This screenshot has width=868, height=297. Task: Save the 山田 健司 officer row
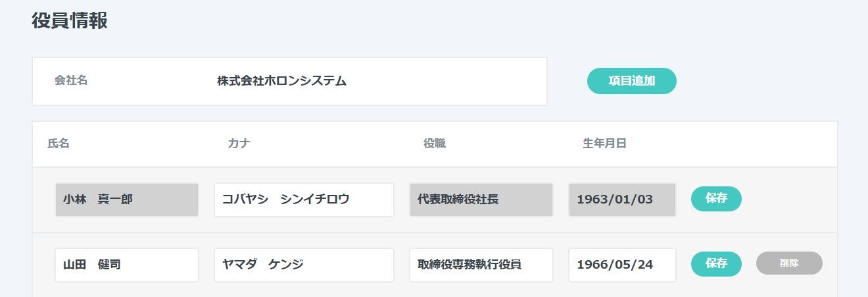(x=716, y=264)
